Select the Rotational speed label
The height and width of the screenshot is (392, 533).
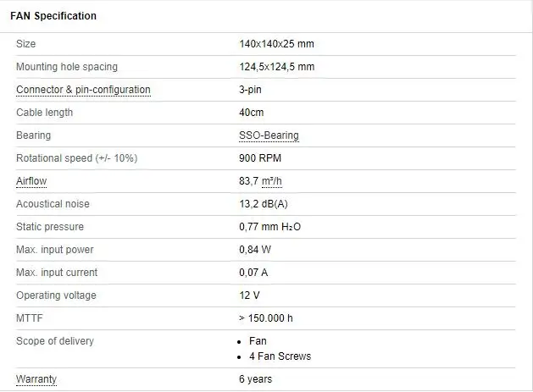[x=76, y=158]
